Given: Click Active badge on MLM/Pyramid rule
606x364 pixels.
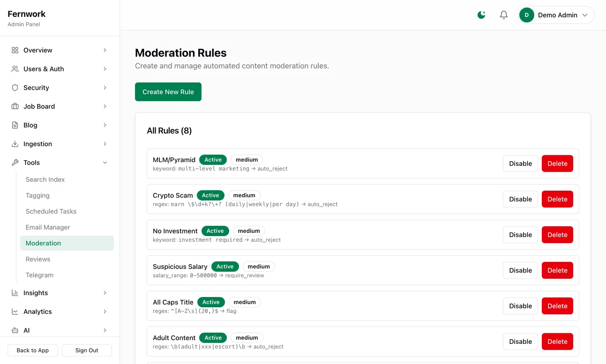Looking at the screenshot, I should 213,160.
